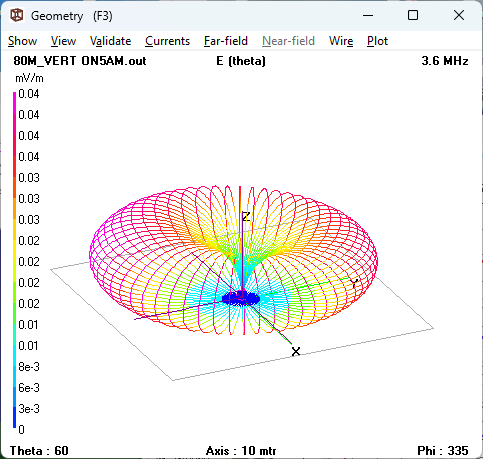Minimize the Geometry window
Screen dimensions: 483x459
coord(368,15)
